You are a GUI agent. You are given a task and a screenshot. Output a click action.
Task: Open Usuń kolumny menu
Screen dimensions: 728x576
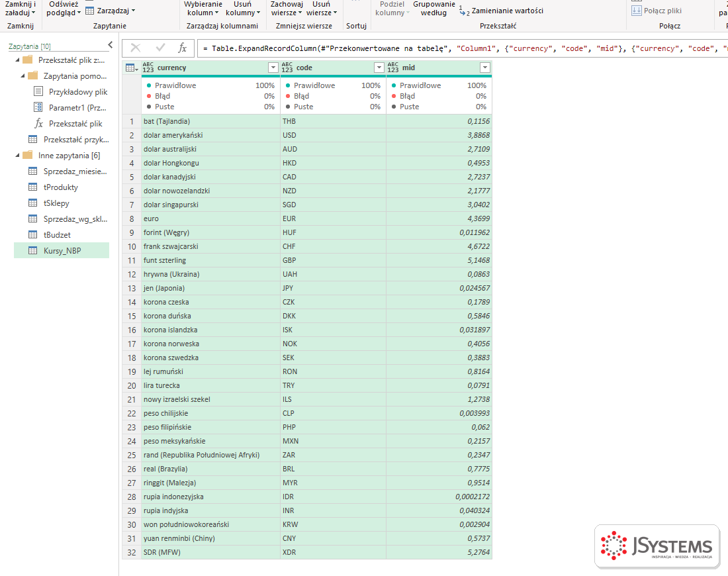click(242, 9)
